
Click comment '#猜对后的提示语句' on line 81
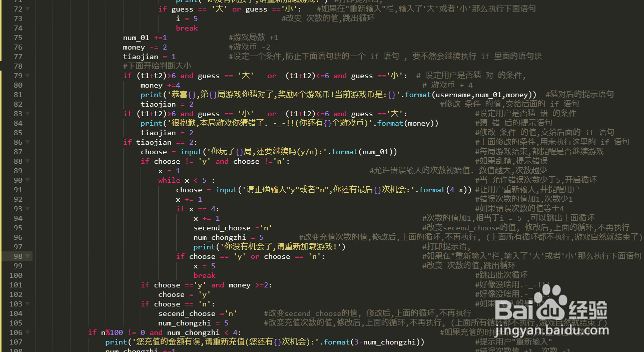point(579,95)
